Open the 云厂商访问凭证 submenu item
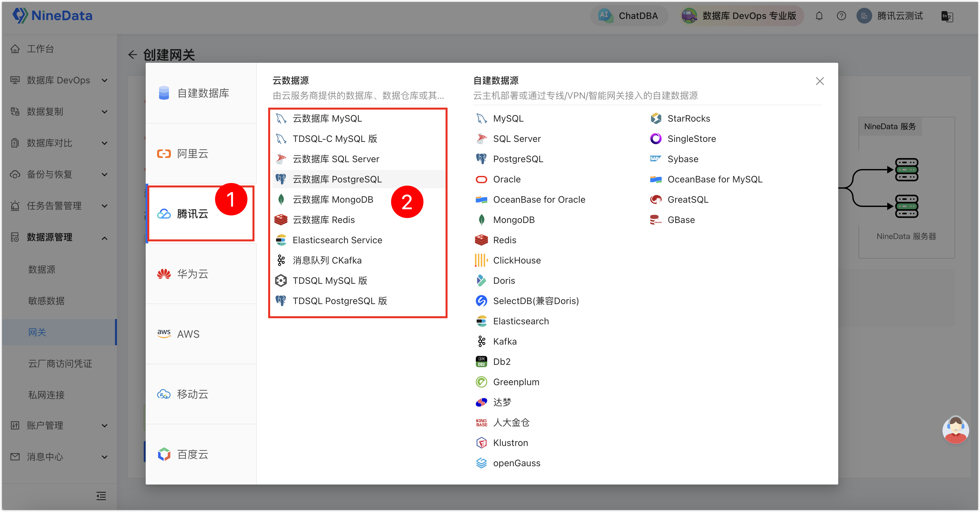 coord(59,364)
